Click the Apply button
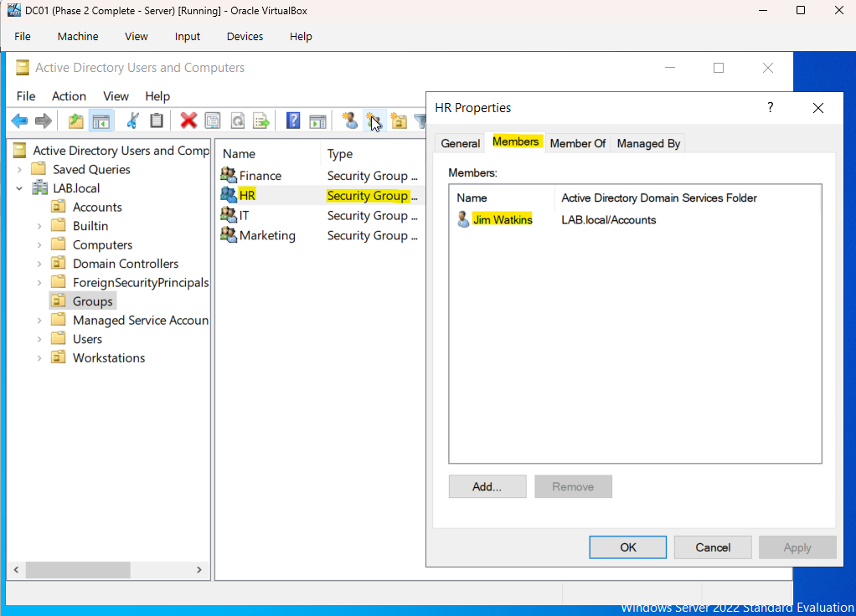 [x=797, y=547]
